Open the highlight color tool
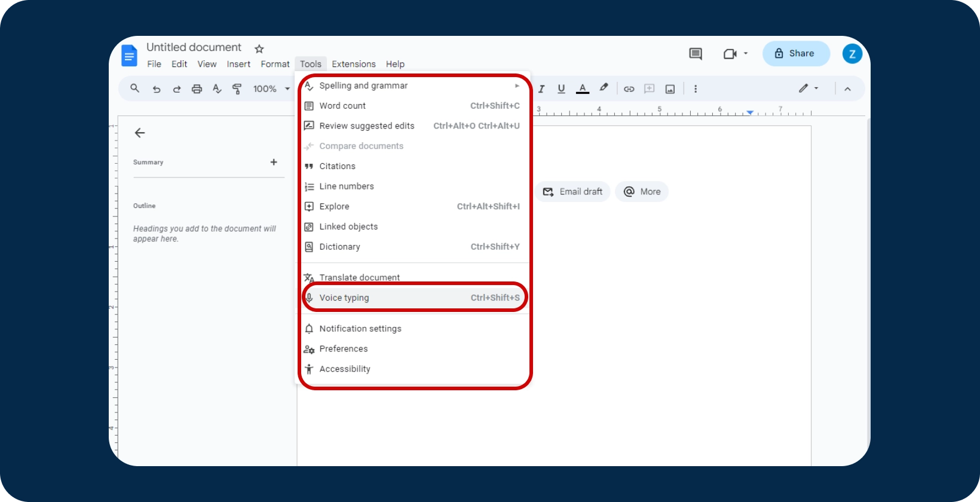Screen dimensions: 980x502 click(x=604, y=88)
